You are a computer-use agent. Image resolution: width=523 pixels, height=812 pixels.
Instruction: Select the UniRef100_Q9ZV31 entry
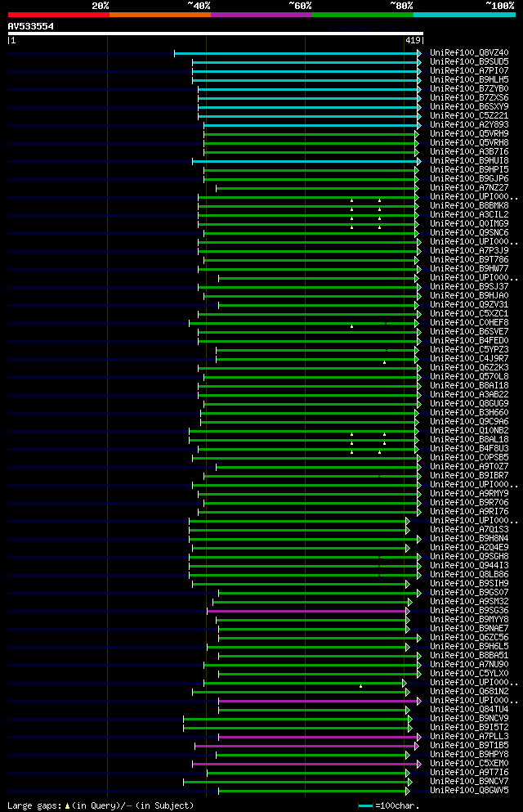469,304
